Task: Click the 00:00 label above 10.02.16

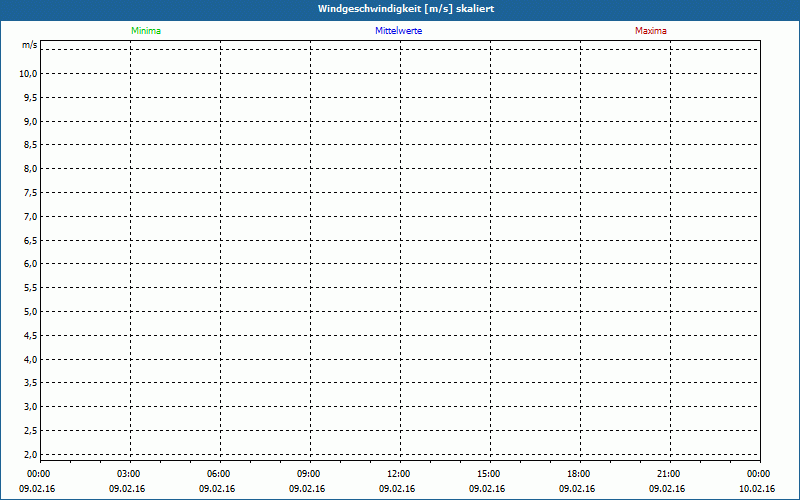Action: click(x=758, y=474)
